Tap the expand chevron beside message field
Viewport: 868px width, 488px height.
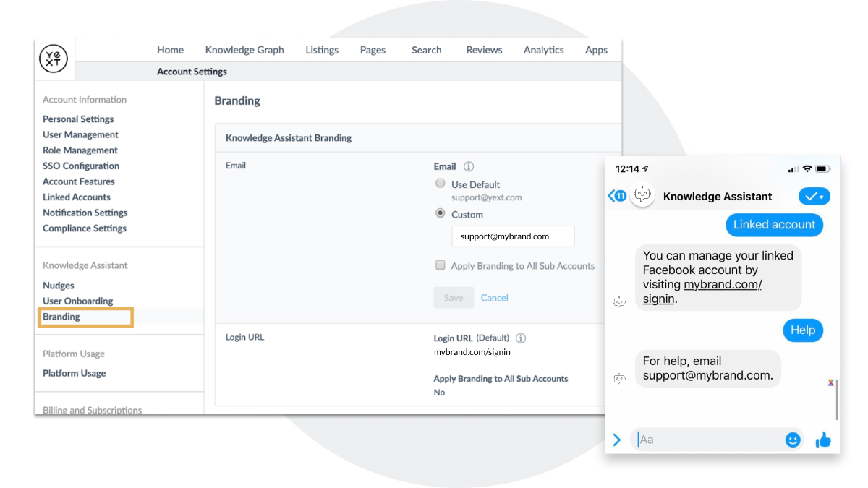[x=617, y=440]
